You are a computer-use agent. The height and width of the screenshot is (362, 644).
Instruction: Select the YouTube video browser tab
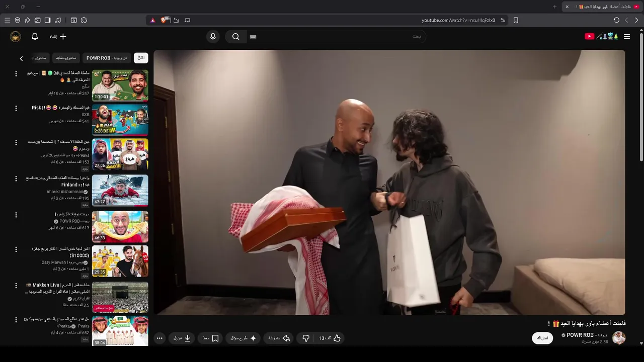click(x=602, y=7)
